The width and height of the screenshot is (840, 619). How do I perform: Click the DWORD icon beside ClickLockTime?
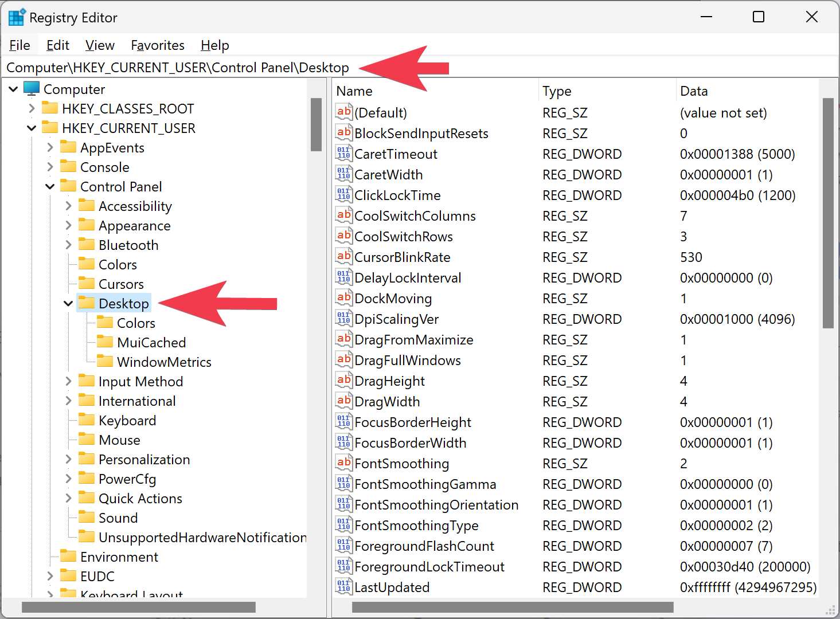point(344,195)
